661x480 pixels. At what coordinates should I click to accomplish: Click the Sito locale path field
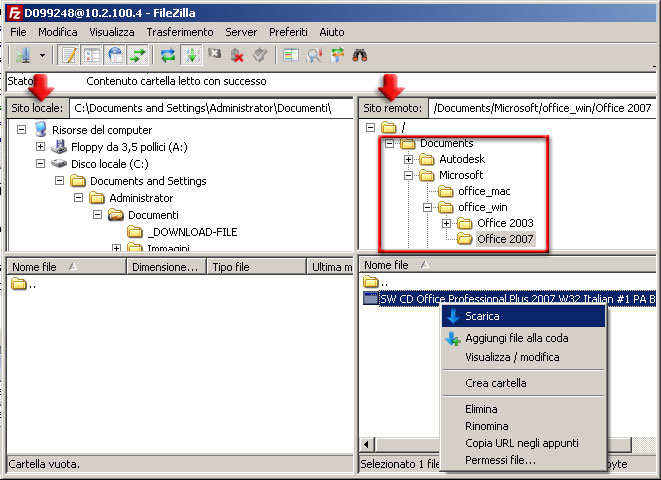212,108
